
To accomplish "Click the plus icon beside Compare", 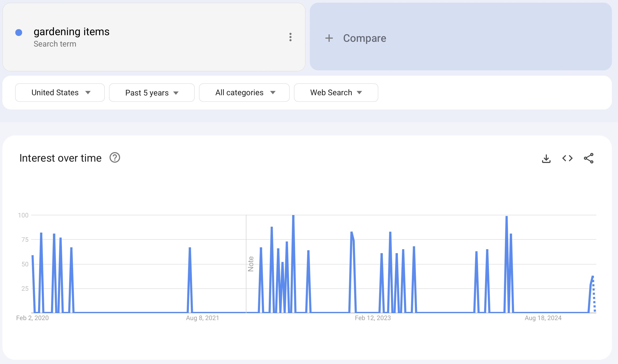I will [x=329, y=38].
